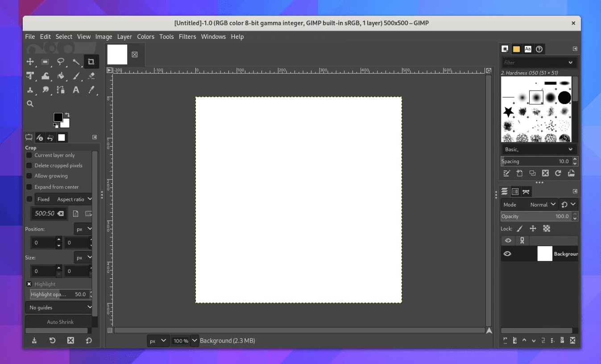The image size is (601, 364).
Task: Pick the Zoom tool
Action: pyautogui.click(x=30, y=103)
